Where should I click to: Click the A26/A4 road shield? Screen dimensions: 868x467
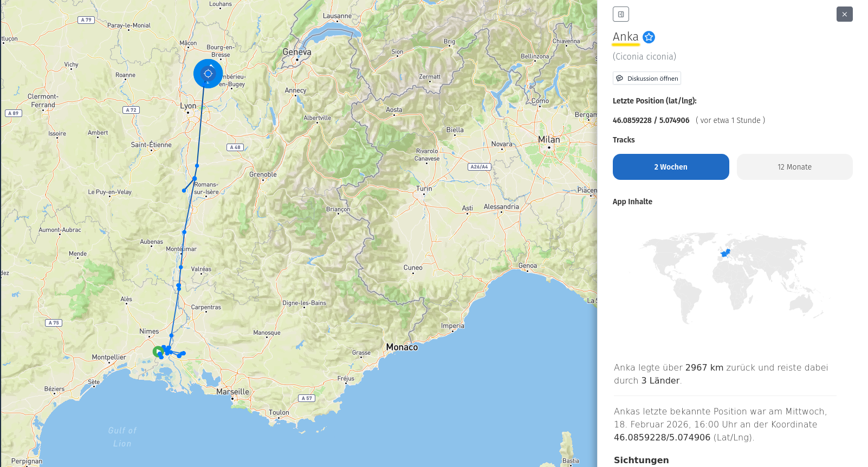tap(479, 167)
